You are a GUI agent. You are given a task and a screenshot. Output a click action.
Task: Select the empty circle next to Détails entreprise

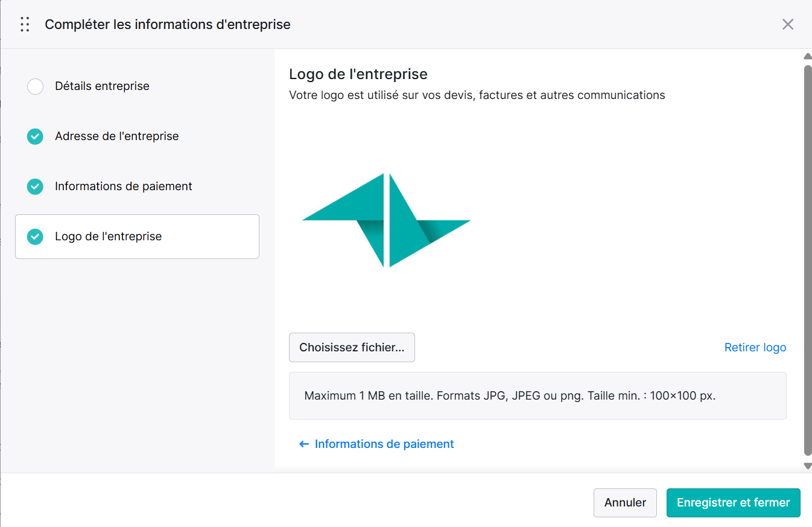35,86
